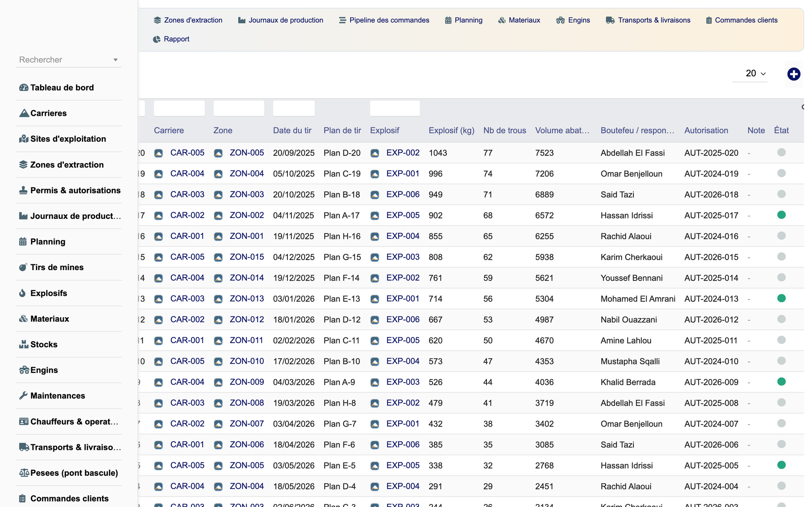The image size is (812, 507).
Task: Open the Rechercher dropdown in sidebar
Action: [69, 60]
